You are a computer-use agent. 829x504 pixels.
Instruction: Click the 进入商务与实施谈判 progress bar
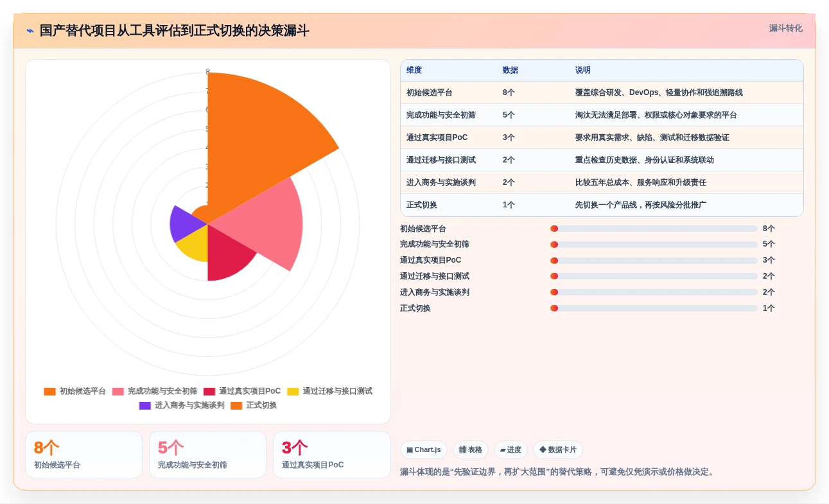(654, 292)
